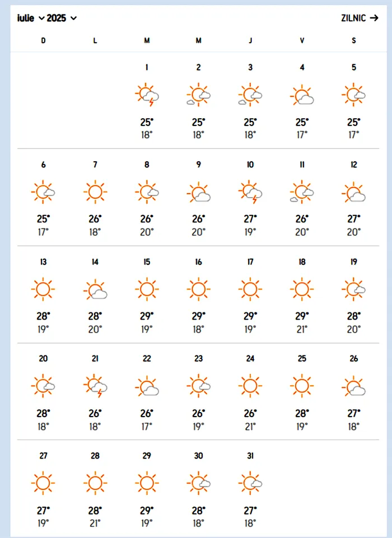The height and width of the screenshot is (538, 392).
Task: Open the forecast for day 18
Action: click(x=302, y=262)
